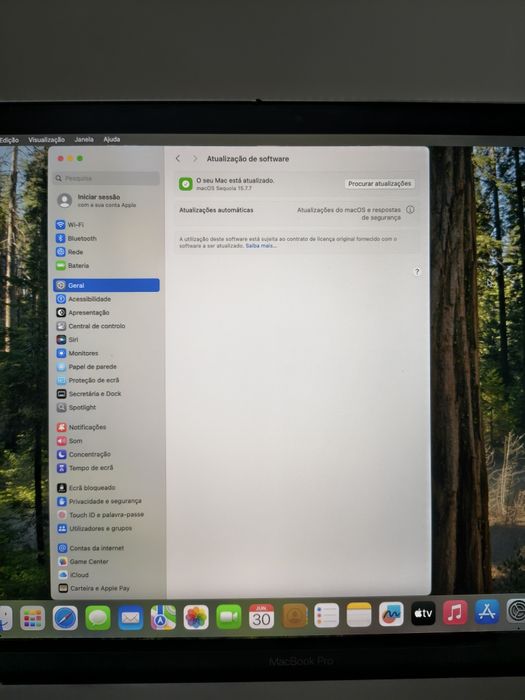Viewport: 525px width, 700px height.
Task: Open Reminders from the Dock
Action: (x=327, y=615)
